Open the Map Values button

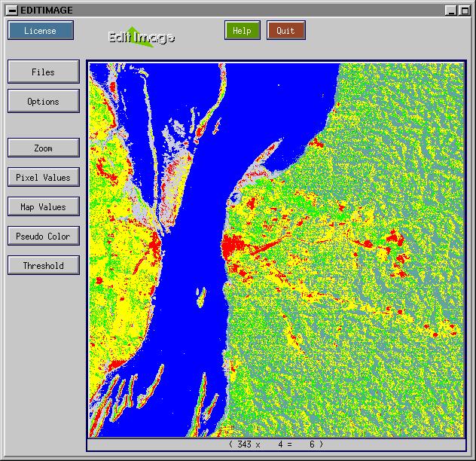click(x=44, y=206)
